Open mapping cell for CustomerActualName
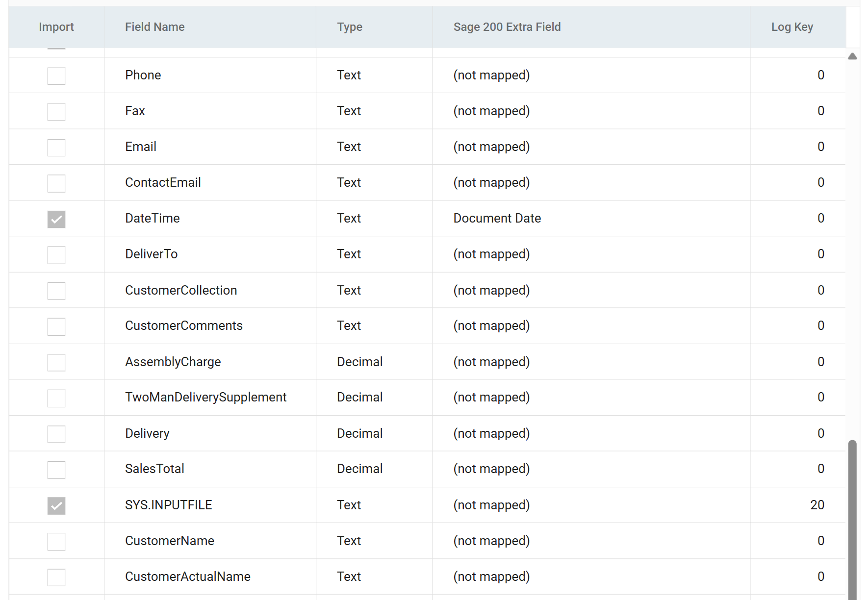This screenshot has height=600, width=868. click(x=591, y=576)
